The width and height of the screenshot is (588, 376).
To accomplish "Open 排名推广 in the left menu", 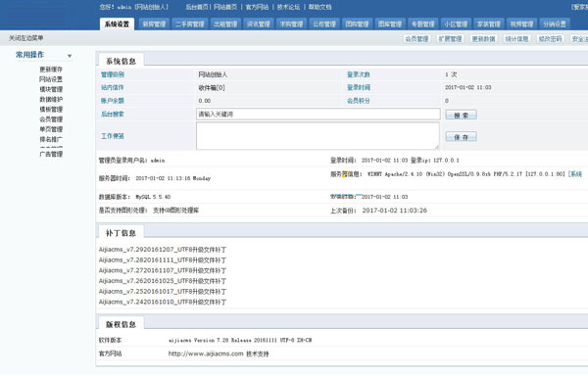I will pyautogui.click(x=51, y=139).
